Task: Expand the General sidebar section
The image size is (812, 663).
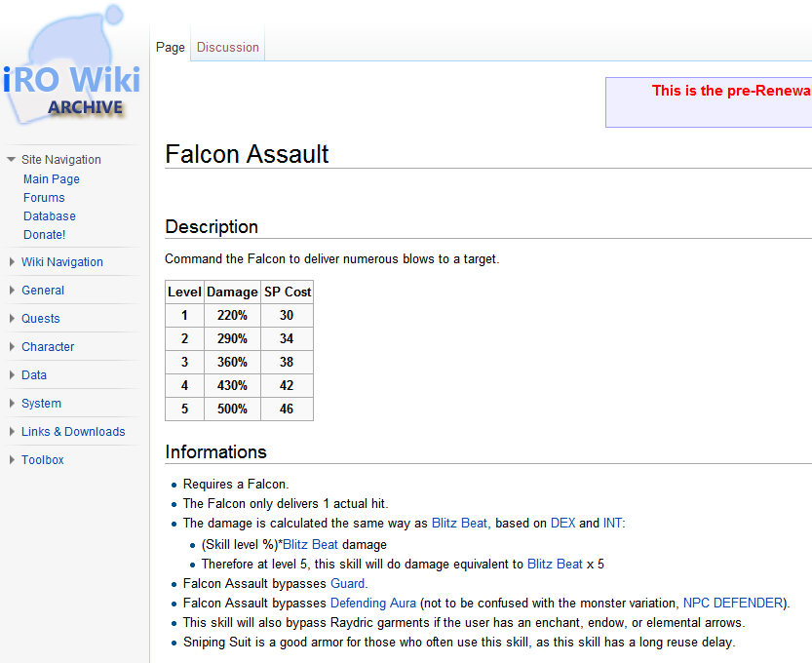Action: (43, 291)
